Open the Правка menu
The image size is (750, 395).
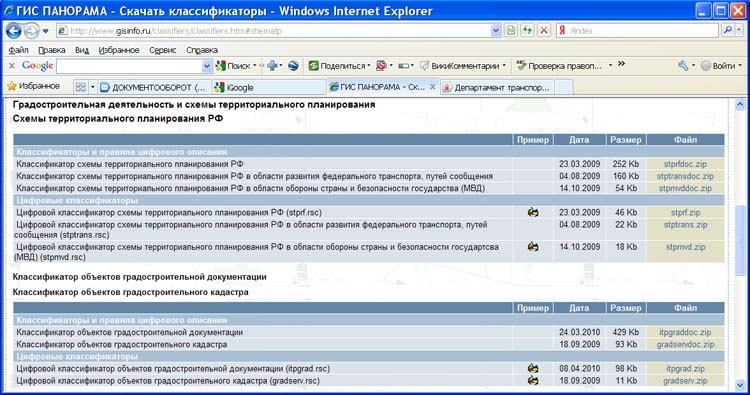52,50
